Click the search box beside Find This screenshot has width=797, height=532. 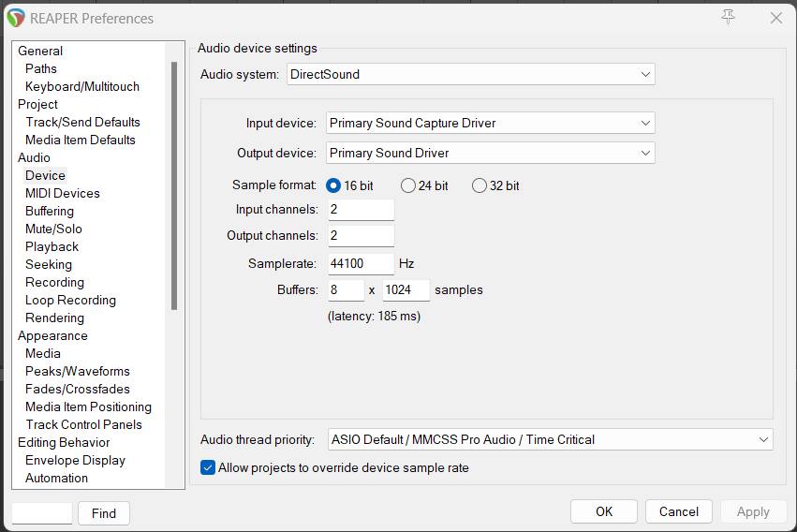click(42, 513)
